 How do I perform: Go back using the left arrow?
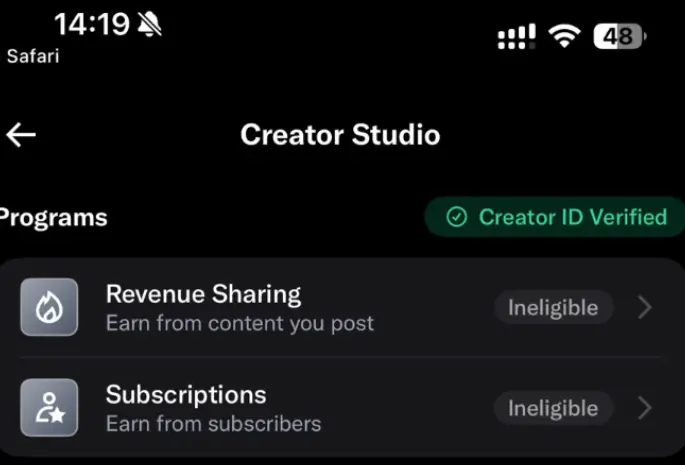21,135
